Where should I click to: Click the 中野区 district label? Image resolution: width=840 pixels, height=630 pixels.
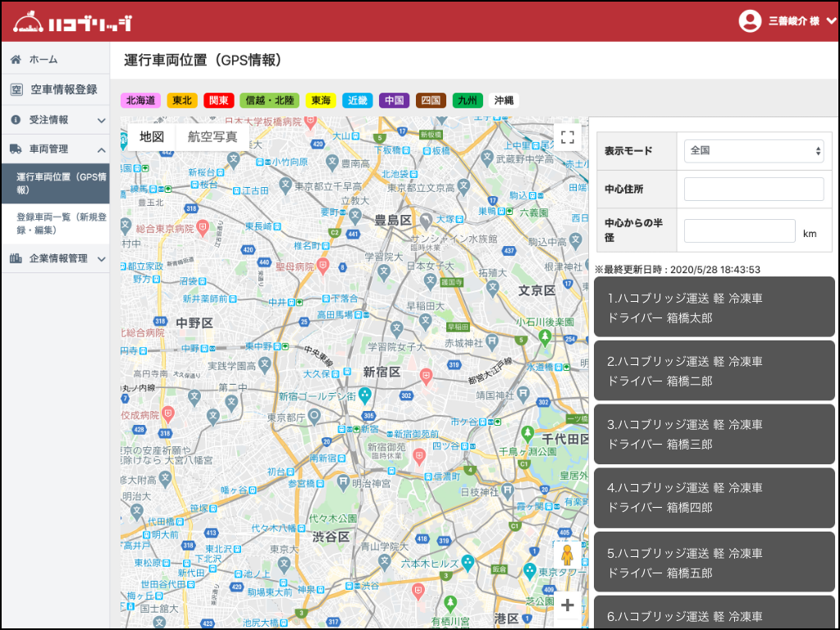[194, 322]
